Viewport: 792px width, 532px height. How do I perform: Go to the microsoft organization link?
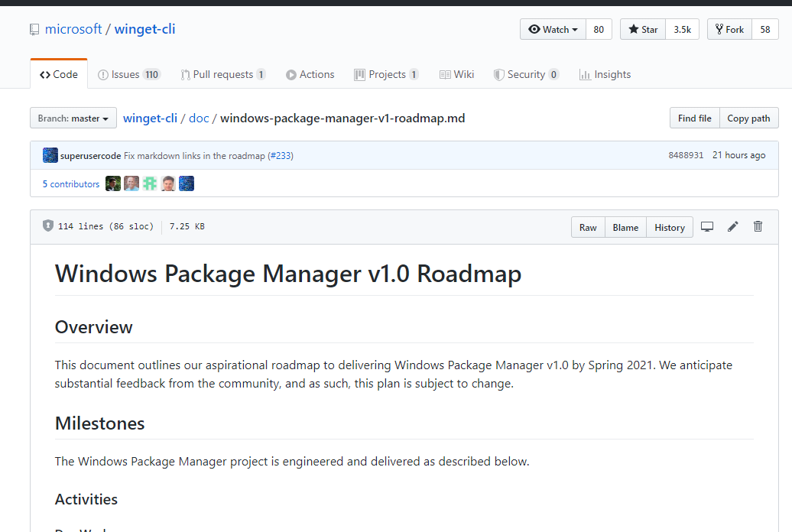pyautogui.click(x=73, y=29)
